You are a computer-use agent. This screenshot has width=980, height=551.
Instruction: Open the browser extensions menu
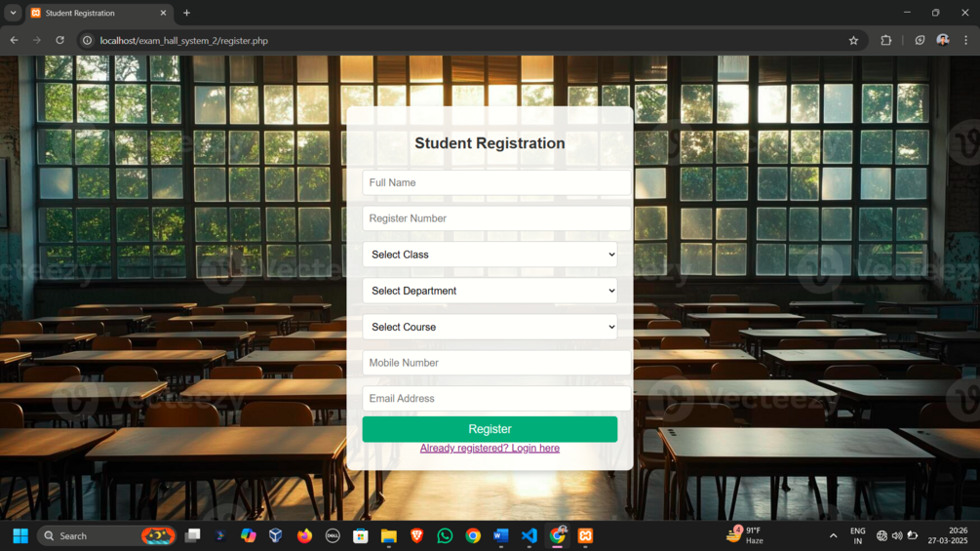pyautogui.click(x=885, y=41)
